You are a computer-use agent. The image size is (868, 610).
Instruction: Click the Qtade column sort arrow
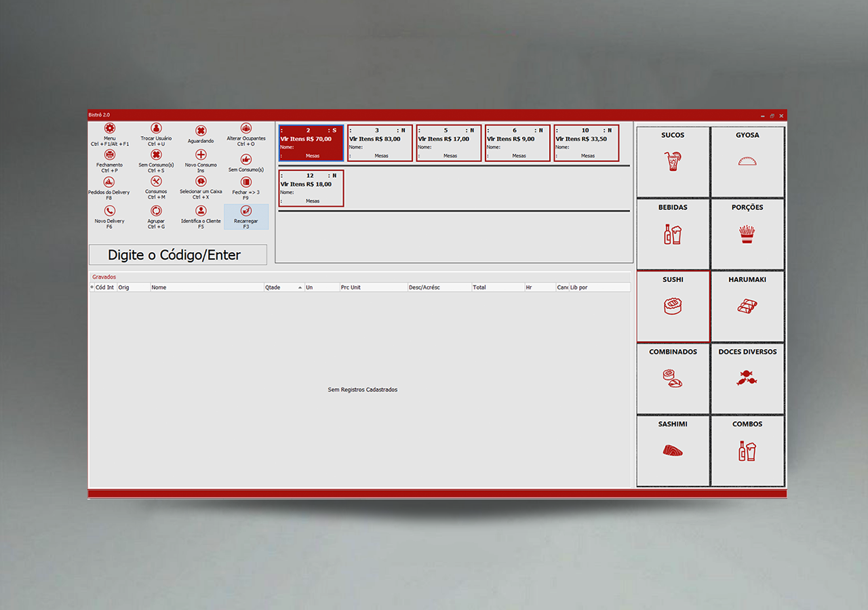click(x=300, y=287)
